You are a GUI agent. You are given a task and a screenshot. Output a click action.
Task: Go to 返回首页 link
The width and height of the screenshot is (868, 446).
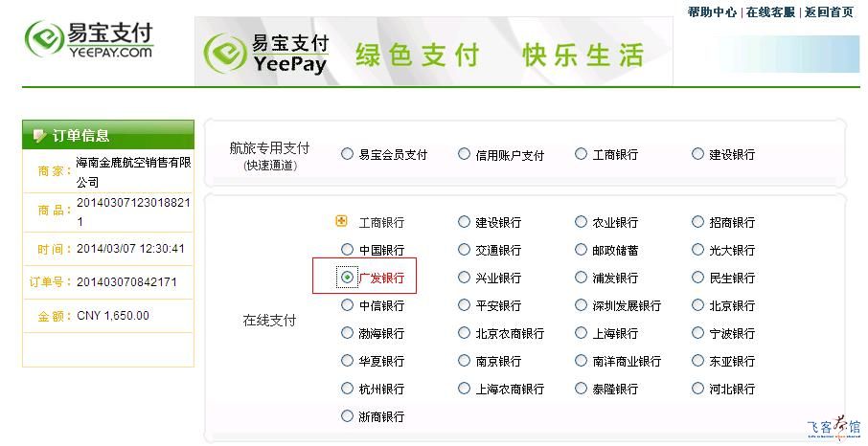click(x=829, y=12)
